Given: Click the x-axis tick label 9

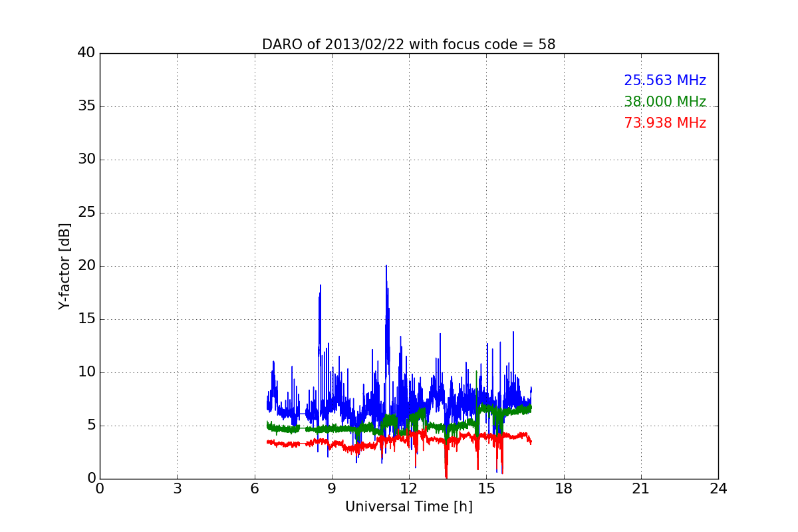Looking at the screenshot, I should (x=332, y=489).
